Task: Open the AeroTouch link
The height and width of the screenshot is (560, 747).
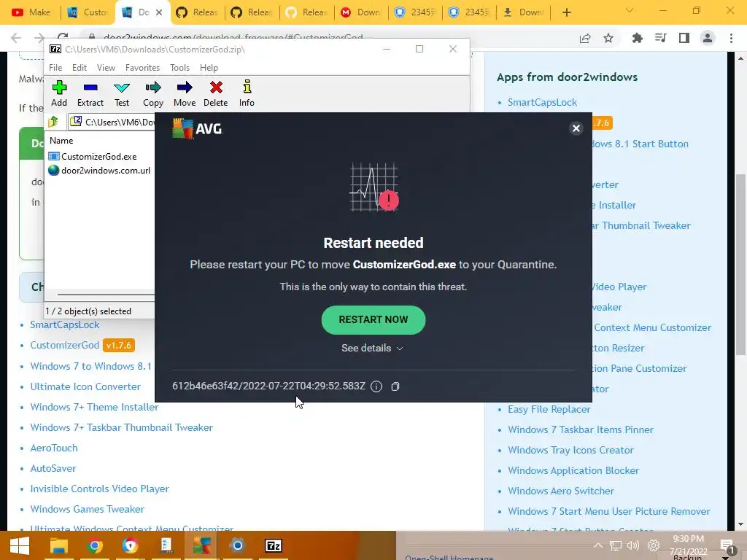Action: click(x=54, y=448)
